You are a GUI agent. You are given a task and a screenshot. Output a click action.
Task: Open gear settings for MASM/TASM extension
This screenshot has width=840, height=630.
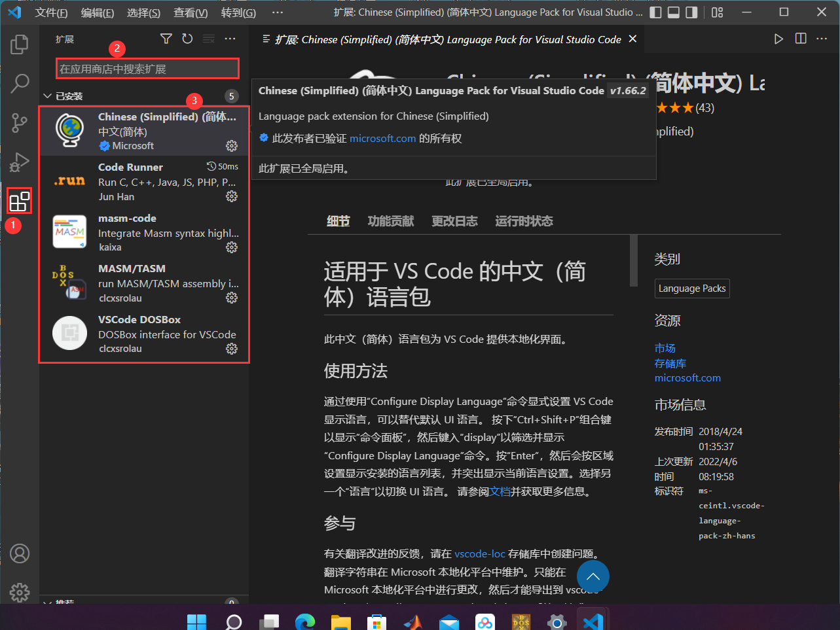point(232,298)
